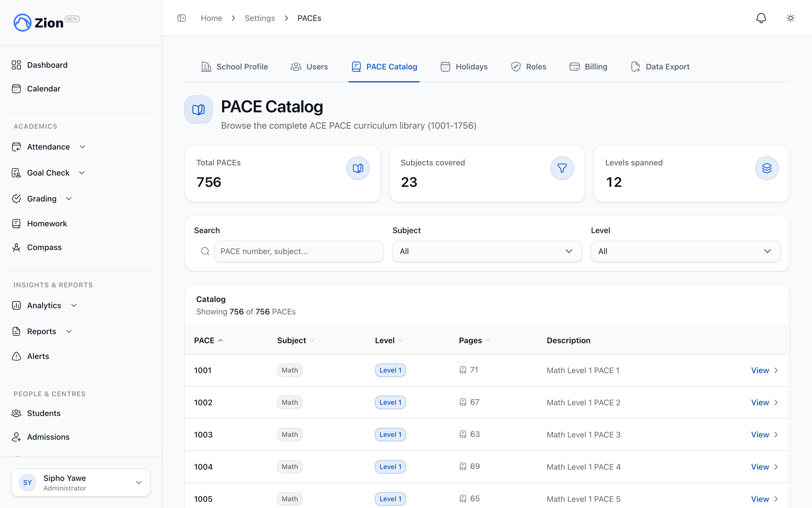Toggle the light/dark theme sun icon

pyautogui.click(x=791, y=18)
